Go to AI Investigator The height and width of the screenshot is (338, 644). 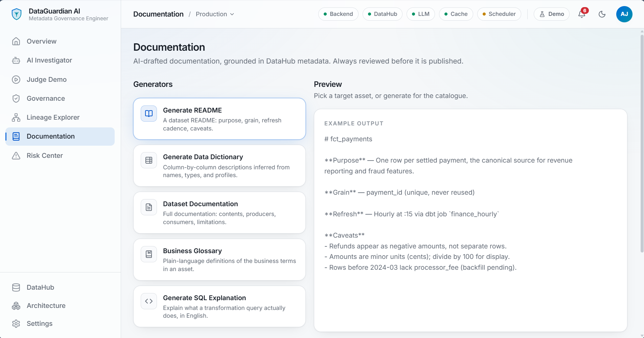click(60, 61)
